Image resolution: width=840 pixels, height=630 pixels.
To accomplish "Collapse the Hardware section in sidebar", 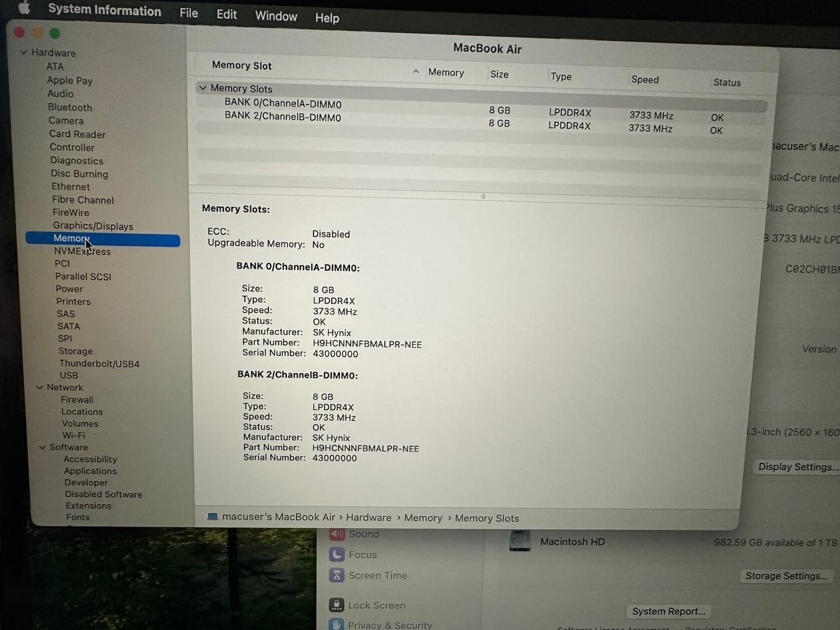I will (24, 52).
